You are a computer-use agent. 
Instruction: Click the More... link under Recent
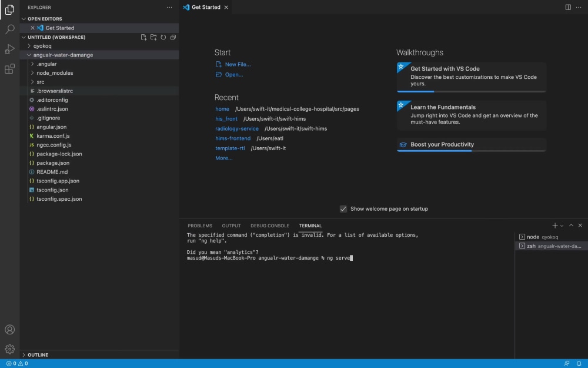[223, 158]
